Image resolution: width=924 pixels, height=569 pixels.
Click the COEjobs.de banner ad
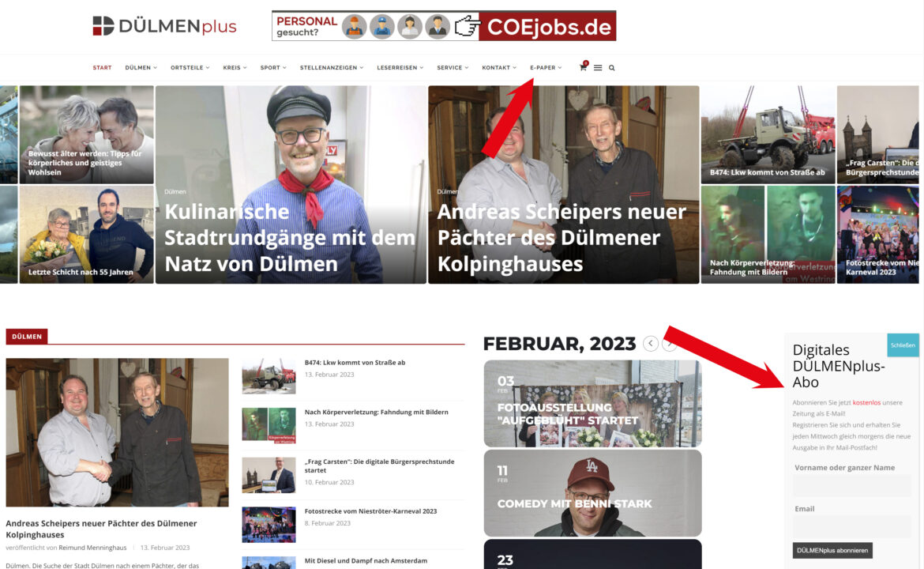tap(444, 26)
